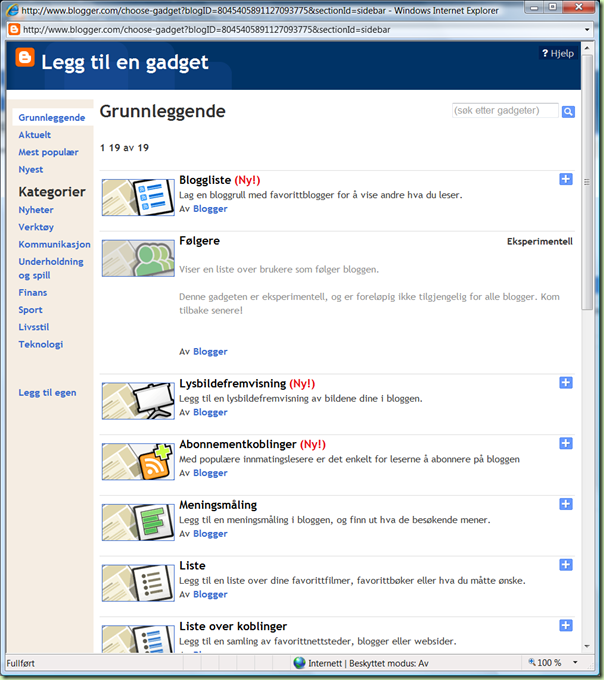Click Blogger author link under Abonnementkoblinger

pyautogui.click(x=210, y=473)
